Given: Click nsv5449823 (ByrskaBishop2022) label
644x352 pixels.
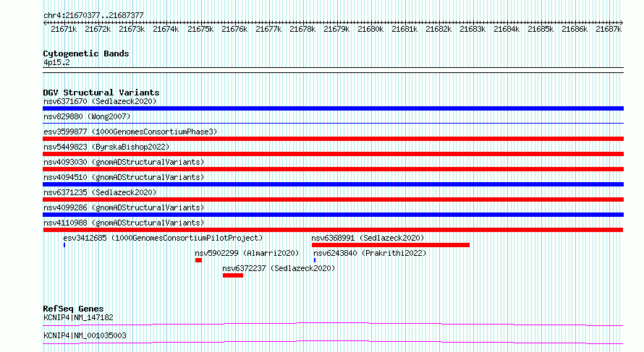Looking at the screenshot, I should [x=106, y=147].
